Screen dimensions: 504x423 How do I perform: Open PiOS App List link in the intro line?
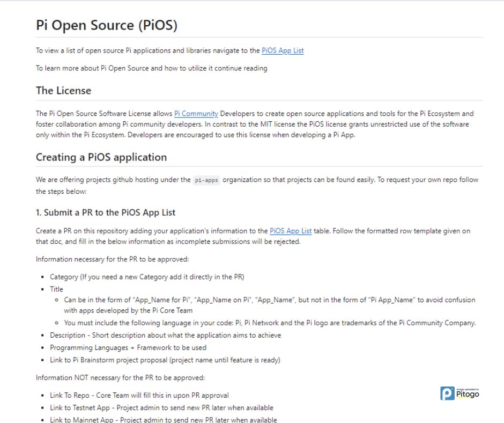[283, 51]
